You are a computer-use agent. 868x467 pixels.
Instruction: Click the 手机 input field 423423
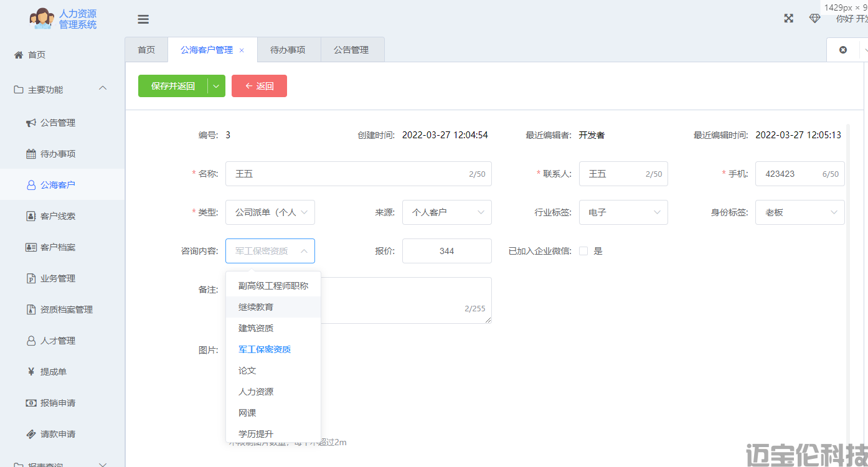tap(800, 174)
